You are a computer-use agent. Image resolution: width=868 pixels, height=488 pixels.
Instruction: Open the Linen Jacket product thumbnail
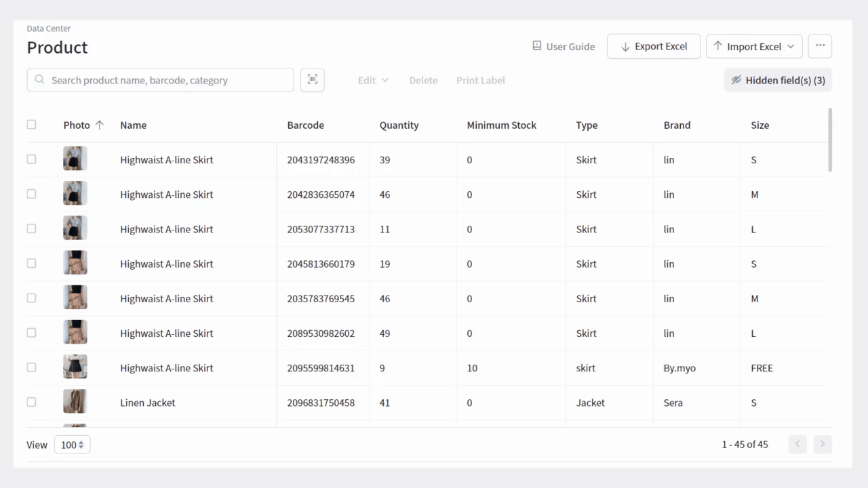[x=75, y=402]
